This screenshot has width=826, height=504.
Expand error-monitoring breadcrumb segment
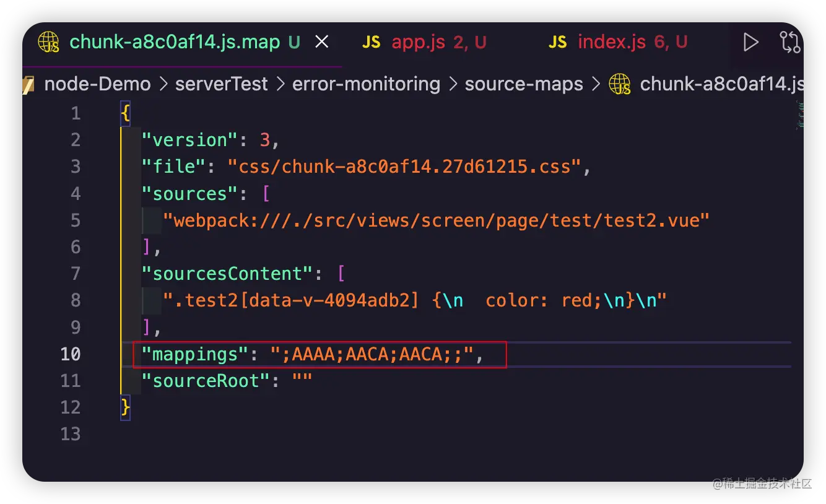coord(366,84)
